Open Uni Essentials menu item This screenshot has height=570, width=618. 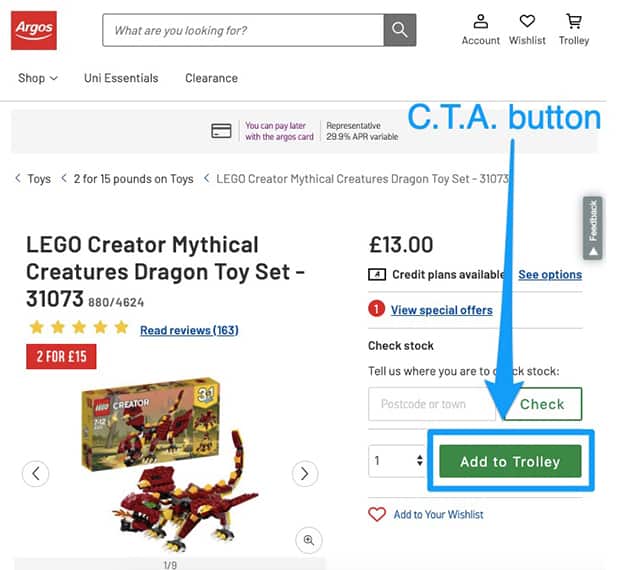click(x=121, y=78)
